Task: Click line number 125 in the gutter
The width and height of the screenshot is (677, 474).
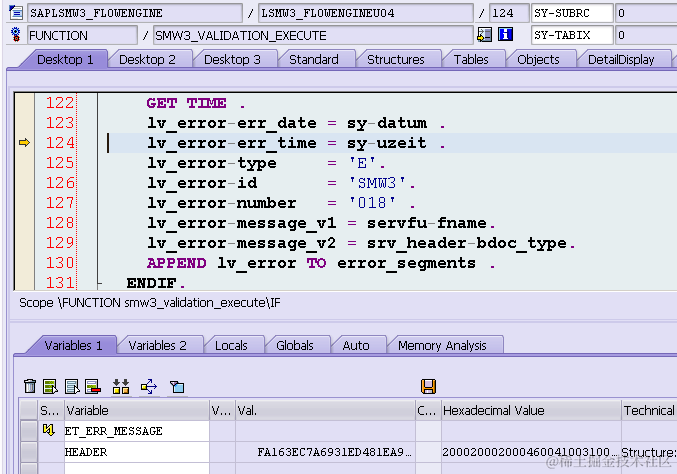Action: point(60,163)
